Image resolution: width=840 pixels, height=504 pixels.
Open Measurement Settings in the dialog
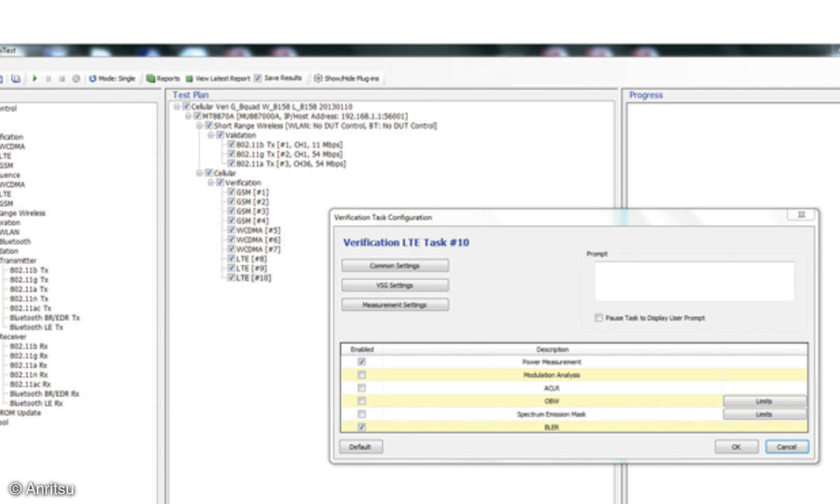394,304
